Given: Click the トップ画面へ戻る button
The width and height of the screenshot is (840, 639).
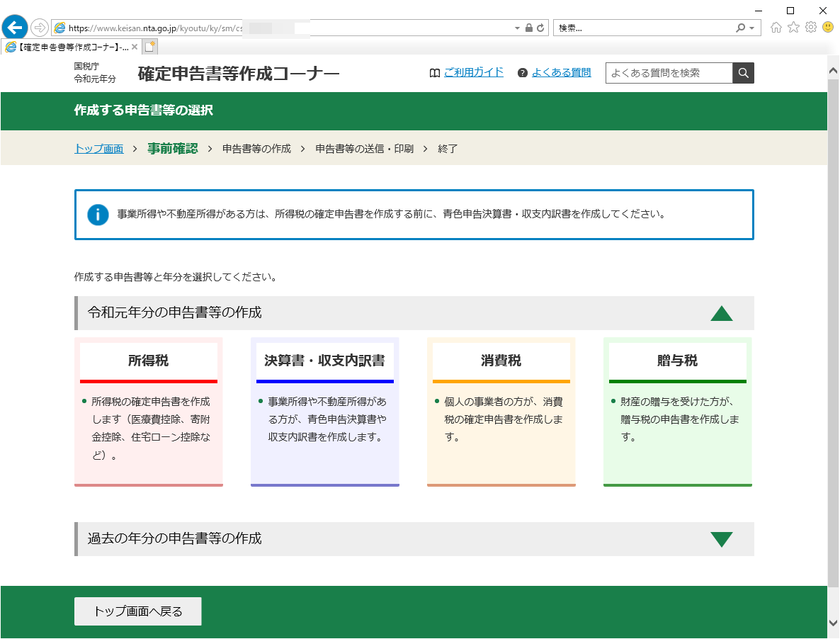Looking at the screenshot, I should [138, 611].
